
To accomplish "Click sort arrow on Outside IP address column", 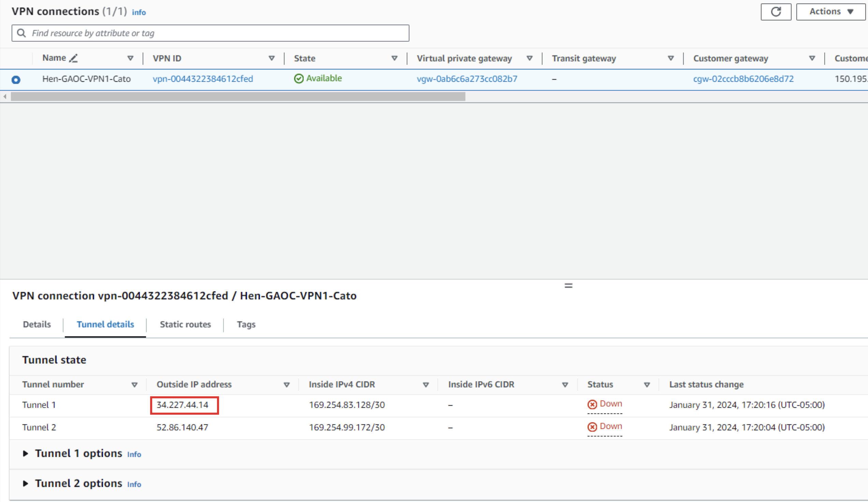I will pos(286,385).
